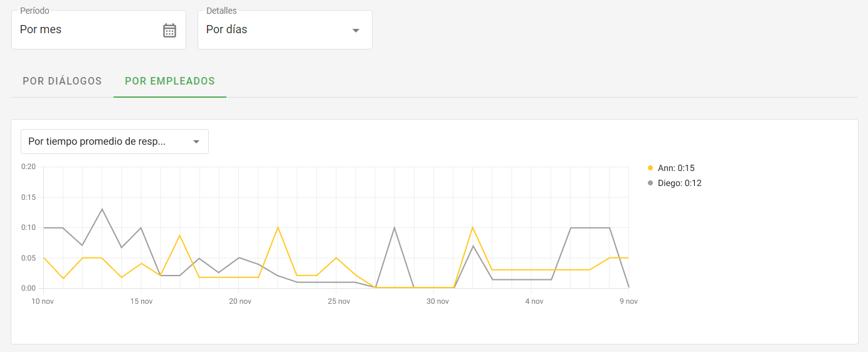Click the arrow on the metric selector

196,142
